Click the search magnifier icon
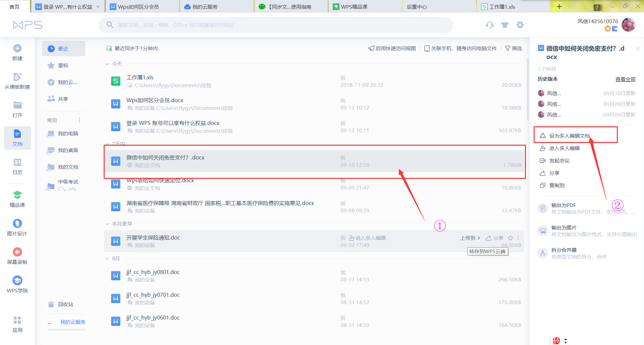 (x=110, y=25)
